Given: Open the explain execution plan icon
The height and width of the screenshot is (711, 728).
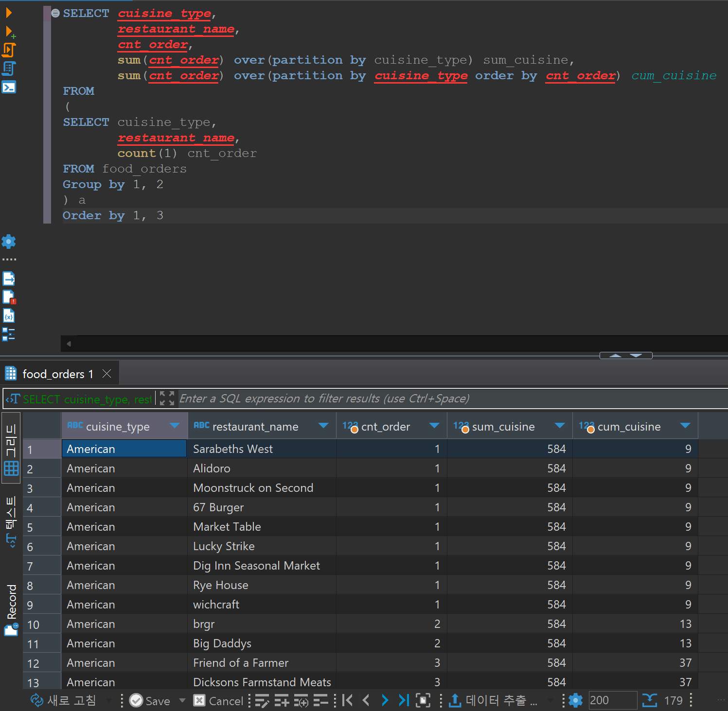Looking at the screenshot, I should 9,69.
